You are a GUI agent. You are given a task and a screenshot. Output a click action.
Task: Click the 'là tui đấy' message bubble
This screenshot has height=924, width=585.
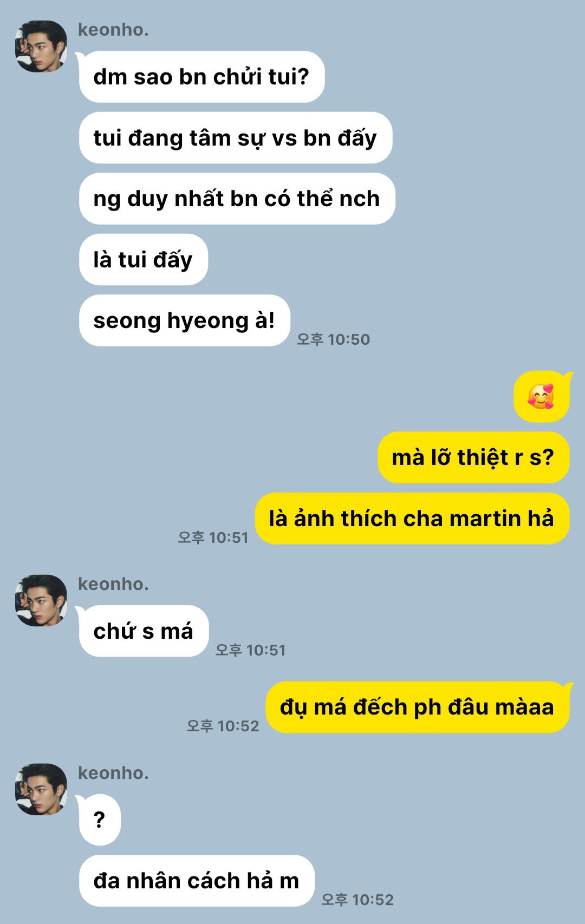pyautogui.click(x=144, y=259)
